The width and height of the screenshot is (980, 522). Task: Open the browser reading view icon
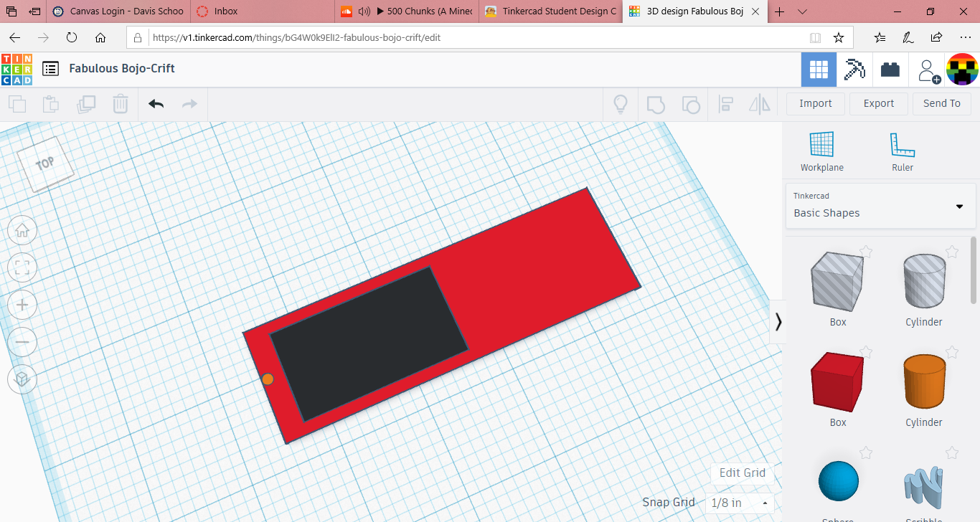pos(815,37)
